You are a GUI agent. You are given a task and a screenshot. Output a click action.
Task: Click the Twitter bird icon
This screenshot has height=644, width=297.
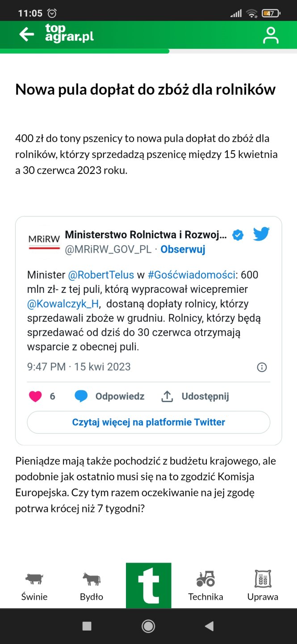tap(261, 234)
